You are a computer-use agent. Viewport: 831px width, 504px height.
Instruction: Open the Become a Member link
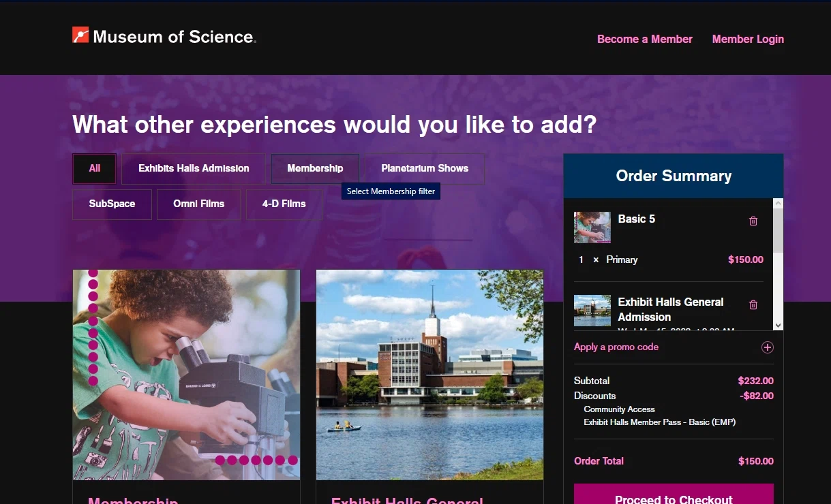[645, 39]
